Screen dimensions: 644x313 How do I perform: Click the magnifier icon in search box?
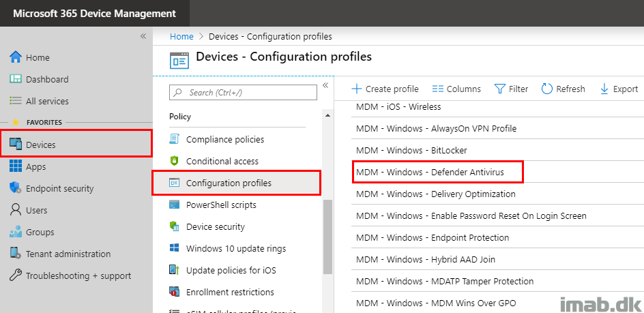click(178, 93)
